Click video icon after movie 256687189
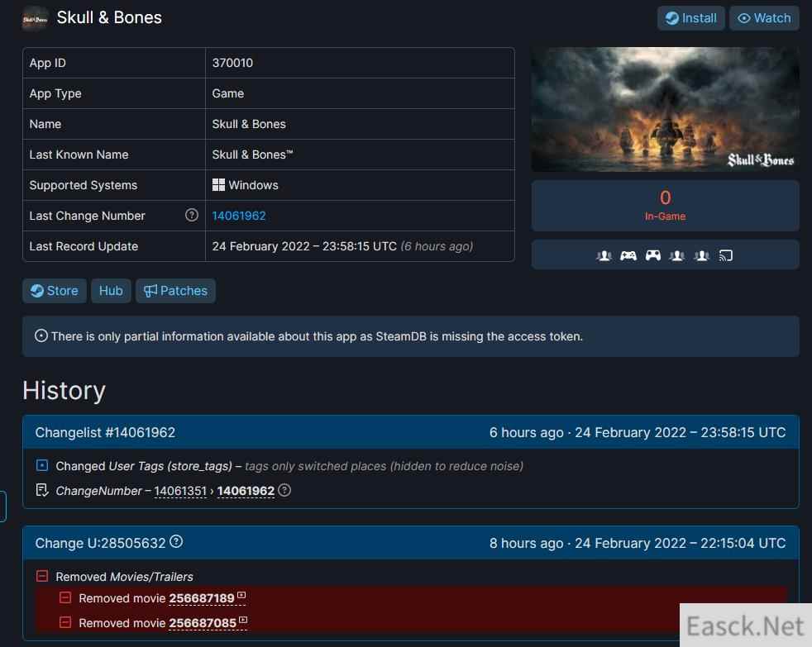The image size is (812, 647). click(241, 595)
